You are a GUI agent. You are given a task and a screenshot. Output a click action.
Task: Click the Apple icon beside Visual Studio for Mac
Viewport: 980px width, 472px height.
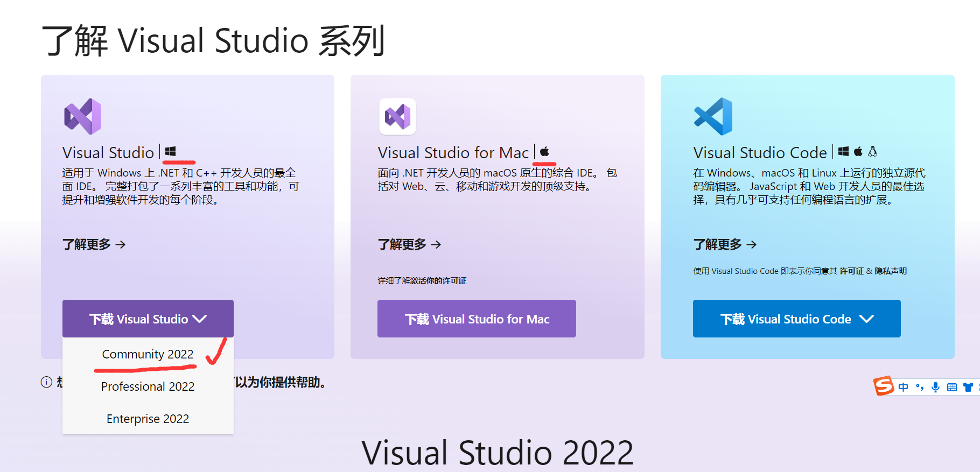(x=544, y=152)
